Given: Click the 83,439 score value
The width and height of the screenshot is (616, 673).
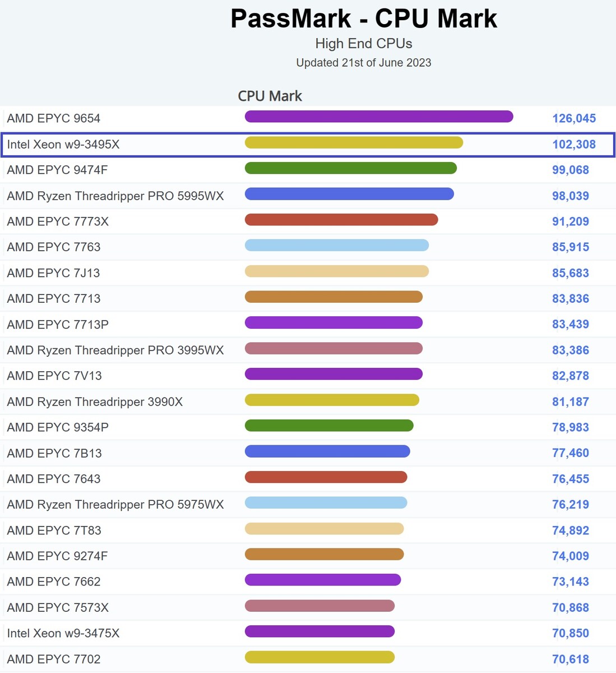Looking at the screenshot, I should coord(571,324).
